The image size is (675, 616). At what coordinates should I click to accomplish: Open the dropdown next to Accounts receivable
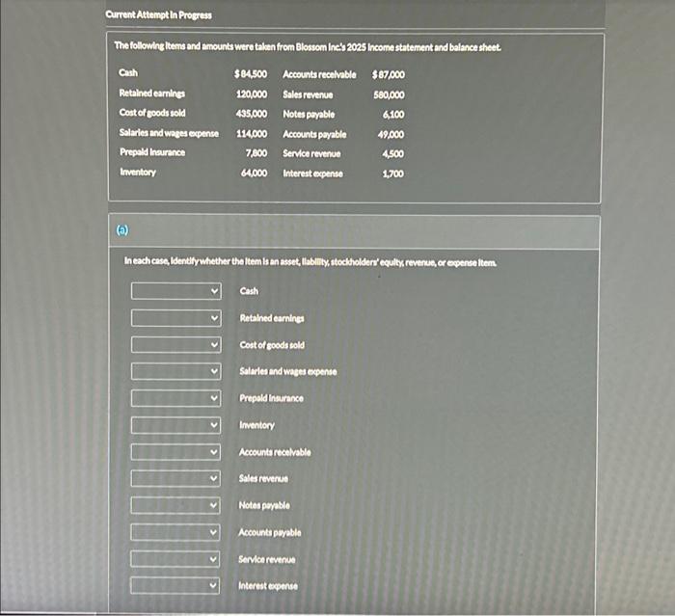pyautogui.click(x=175, y=452)
